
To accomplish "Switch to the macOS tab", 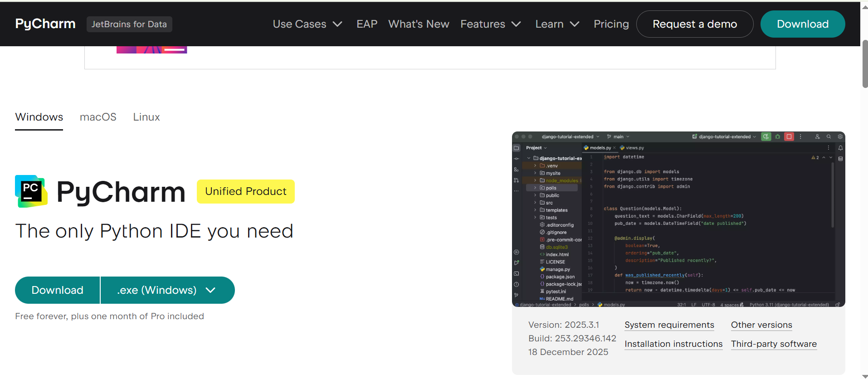I will pyautogui.click(x=98, y=117).
